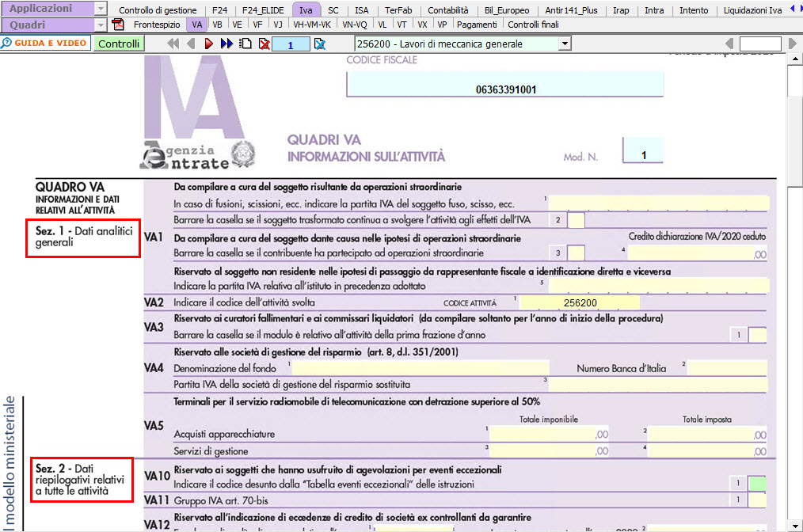The width and height of the screenshot is (803, 532).
Task: Switch to the F24_ELIDE tab
Action: tap(263, 10)
